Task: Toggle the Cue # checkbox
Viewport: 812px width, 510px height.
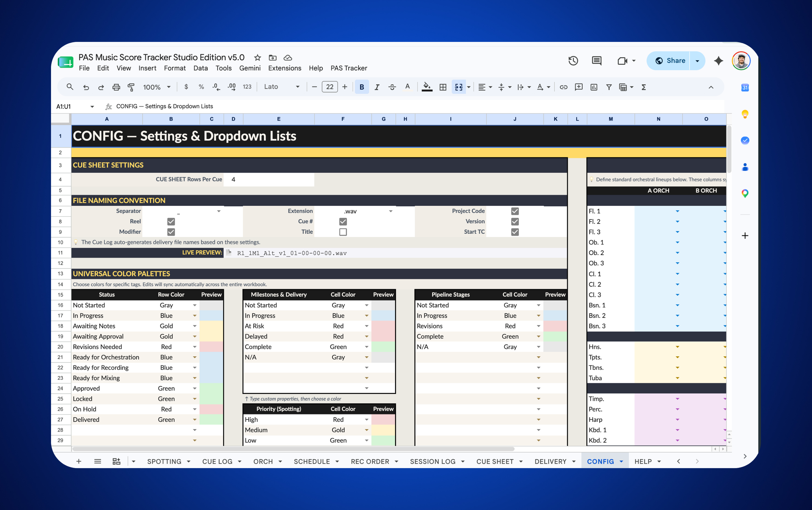Action: [x=343, y=221]
